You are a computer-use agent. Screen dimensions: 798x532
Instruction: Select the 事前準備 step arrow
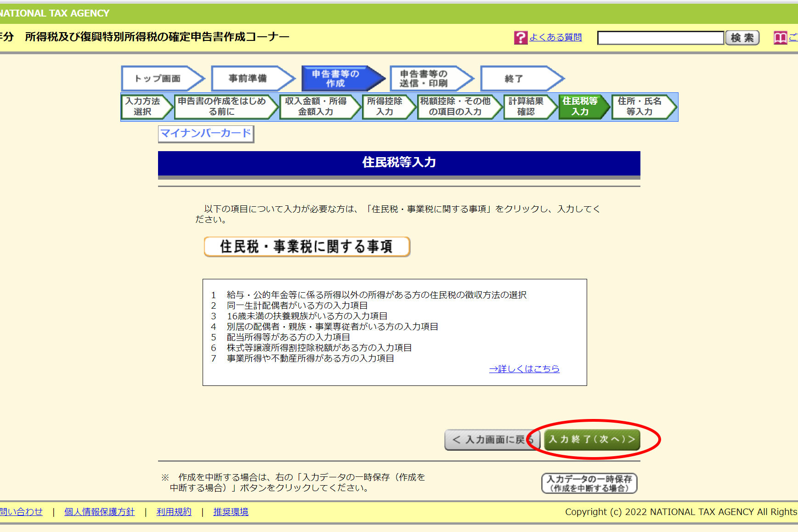coord(253,79)
